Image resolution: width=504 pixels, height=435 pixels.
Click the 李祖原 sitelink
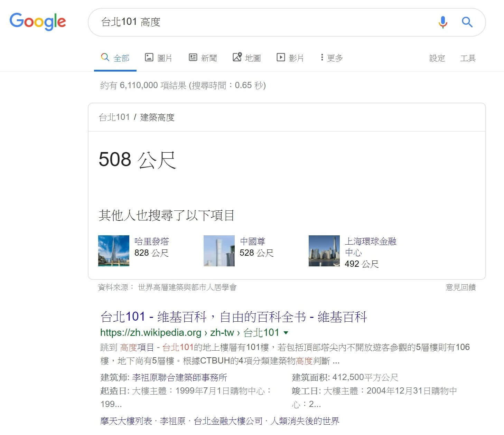click(x=172, y=421)
